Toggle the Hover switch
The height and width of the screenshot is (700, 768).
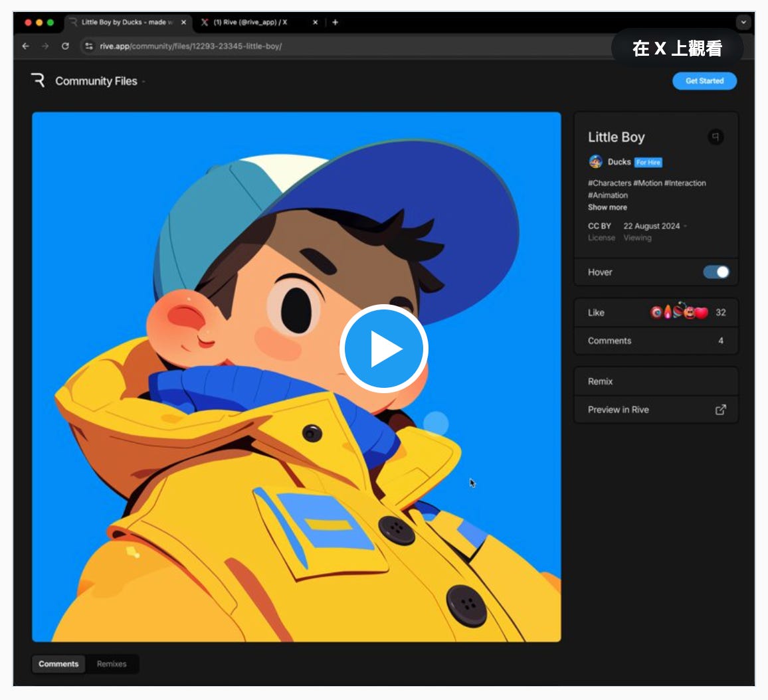[x=716, y=272]
